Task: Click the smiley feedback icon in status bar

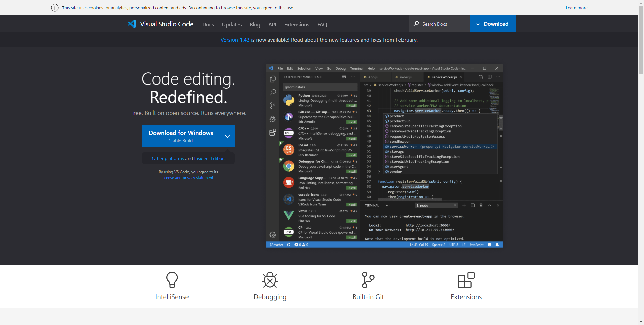Action: 489,245
